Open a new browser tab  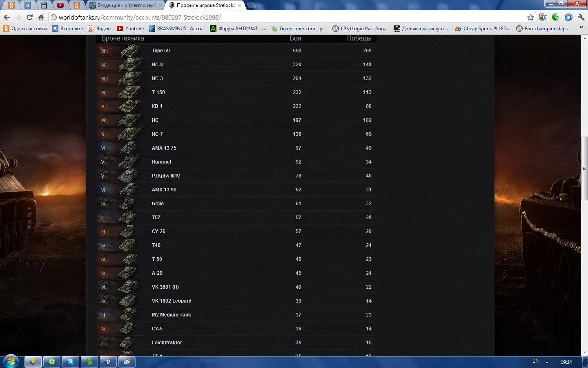coord(252,5)
